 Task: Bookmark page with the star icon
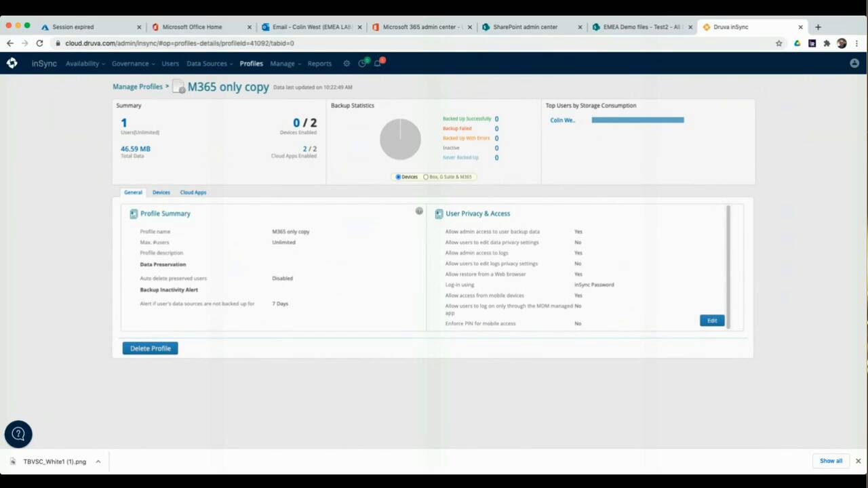pyautogui.click(x=778, y=43)
